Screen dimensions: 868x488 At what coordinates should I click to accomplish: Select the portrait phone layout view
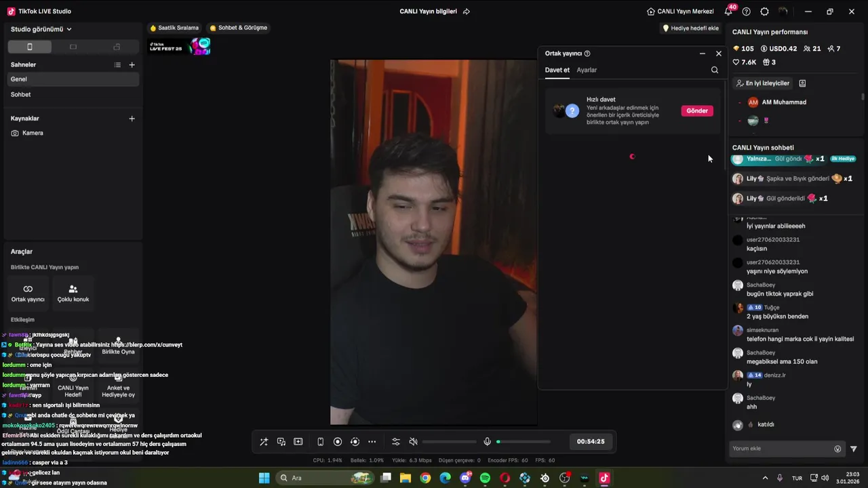tap(29, 47)
